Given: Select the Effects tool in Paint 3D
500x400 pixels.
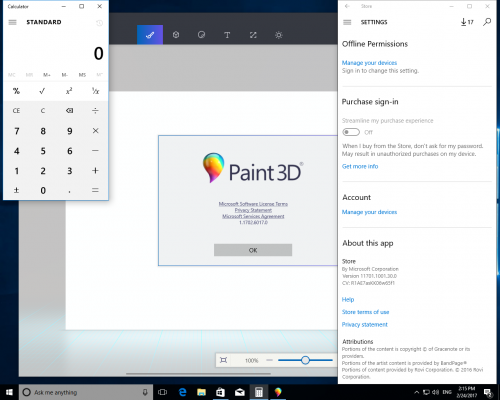Looking at the screenshot, I should [x=279, y=35].
